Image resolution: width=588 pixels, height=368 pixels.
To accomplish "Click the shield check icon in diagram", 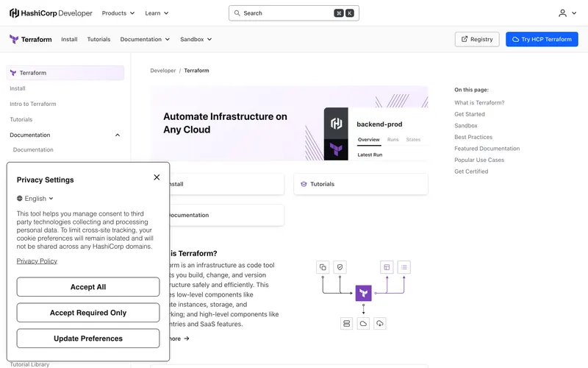I will click(x=340, y=267).
